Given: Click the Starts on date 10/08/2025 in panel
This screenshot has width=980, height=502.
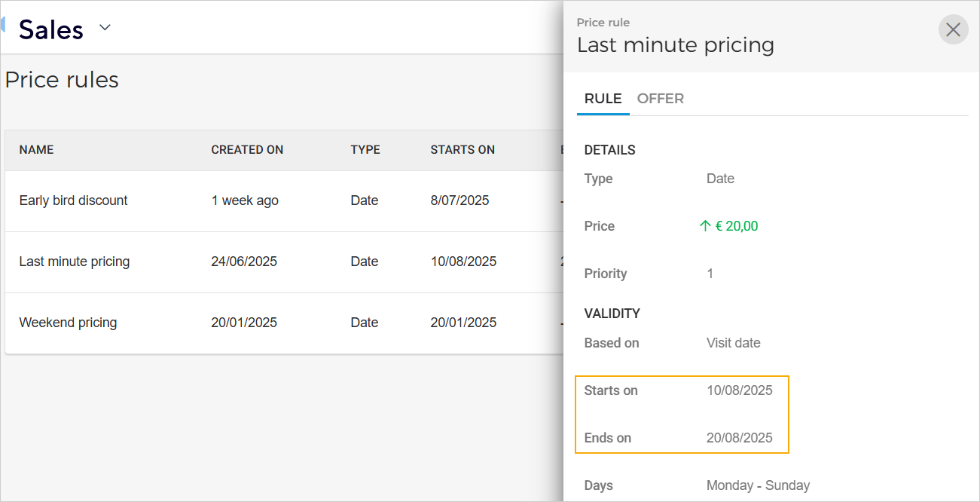Looking at the screenshot, I should tap(739, 390).
